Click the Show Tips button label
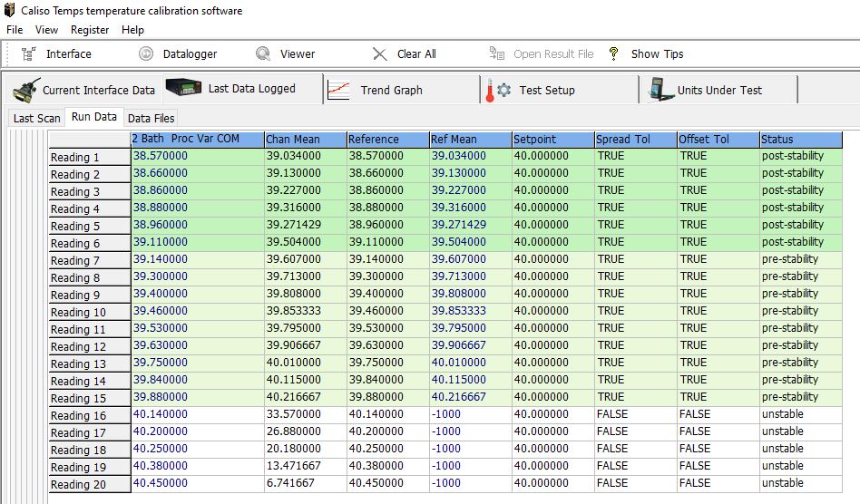 657,53
